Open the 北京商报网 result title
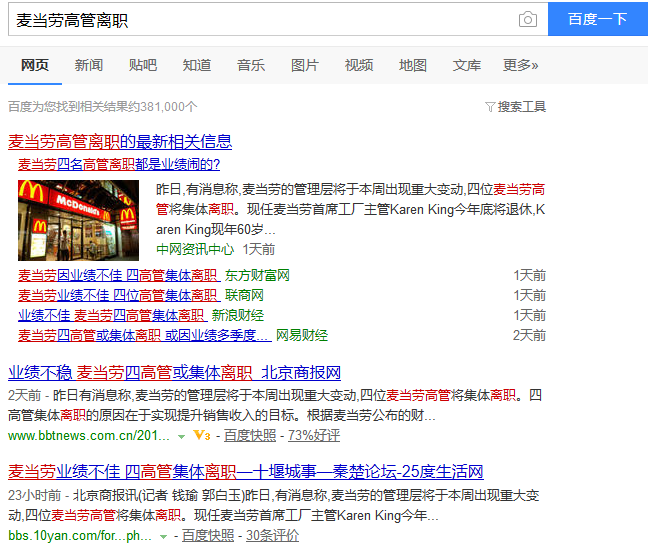Viewport: 648px width, 544px height. click(x=174, y=373)
